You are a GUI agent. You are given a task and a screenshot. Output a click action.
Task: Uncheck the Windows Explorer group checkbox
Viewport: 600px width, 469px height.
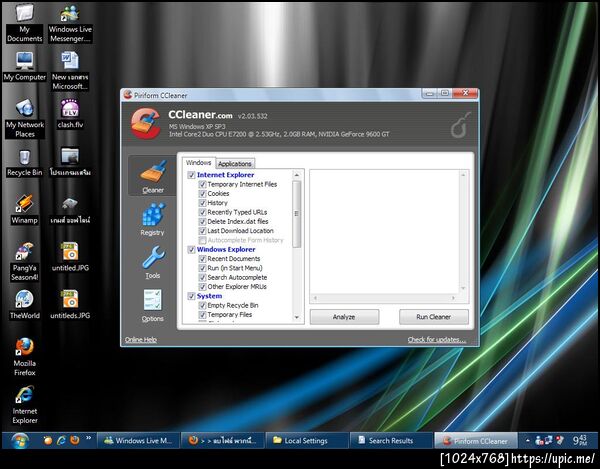(191, 249)
